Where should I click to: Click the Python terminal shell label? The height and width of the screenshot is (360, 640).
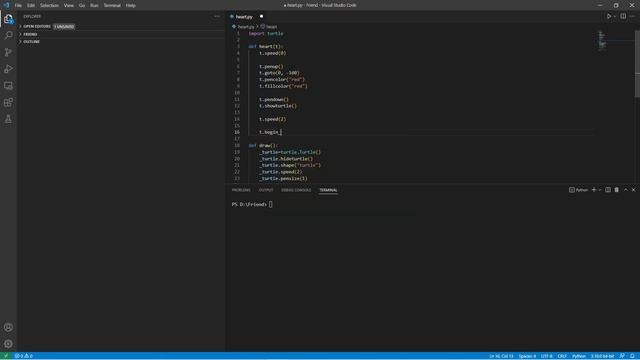click(x=578, y=190)
